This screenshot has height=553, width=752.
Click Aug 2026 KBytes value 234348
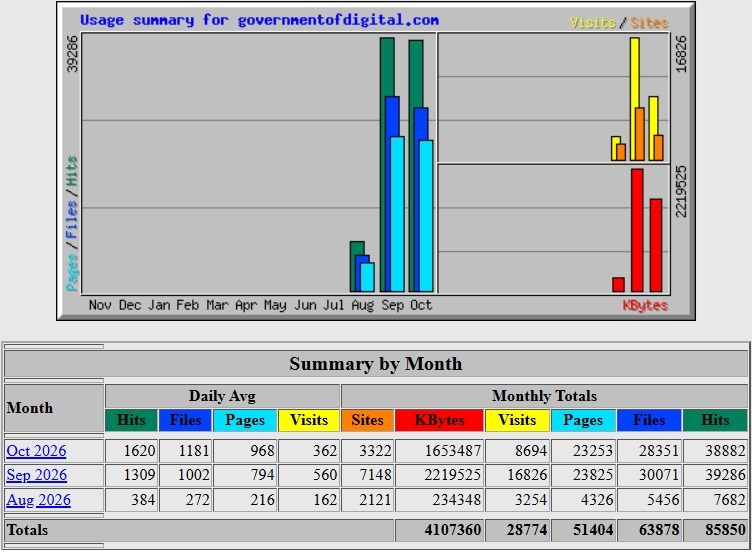pyautogui.click(x=457, y=500)
